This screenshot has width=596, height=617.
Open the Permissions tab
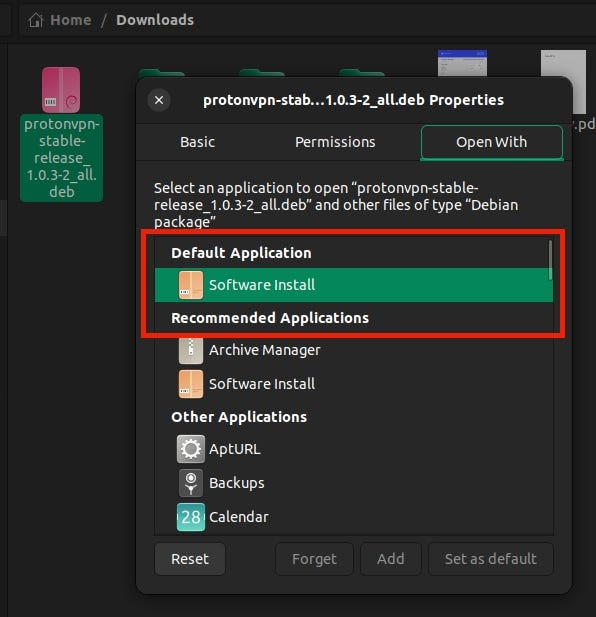[x=335, y=142]
